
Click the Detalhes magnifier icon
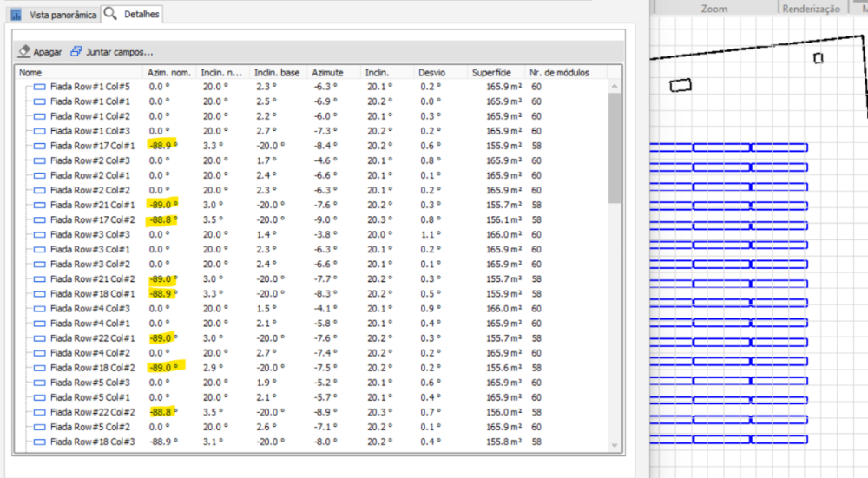pos(110,14)
